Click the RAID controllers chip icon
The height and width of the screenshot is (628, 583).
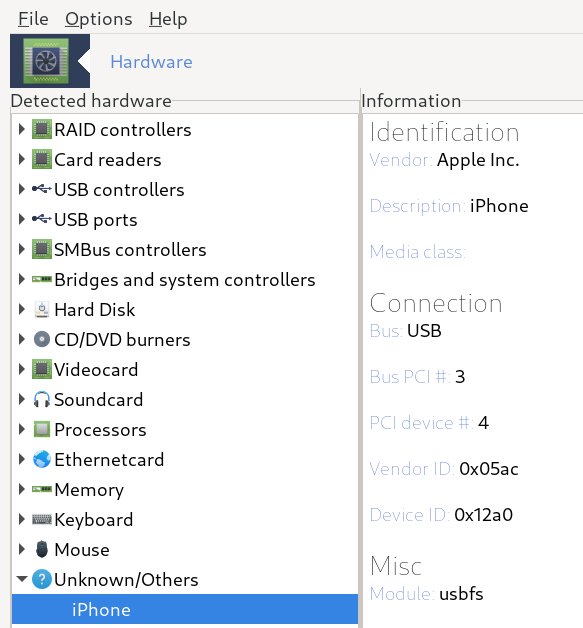pyautogui.click(x=42, y=129)
